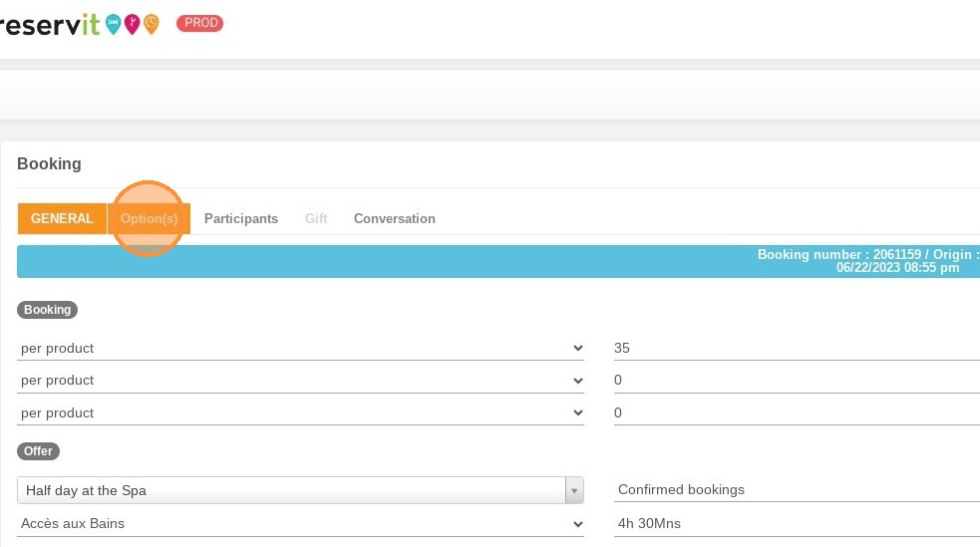Click the field containing 35
The height and width of the screenshot is (547, 980).
pos(797,348)
